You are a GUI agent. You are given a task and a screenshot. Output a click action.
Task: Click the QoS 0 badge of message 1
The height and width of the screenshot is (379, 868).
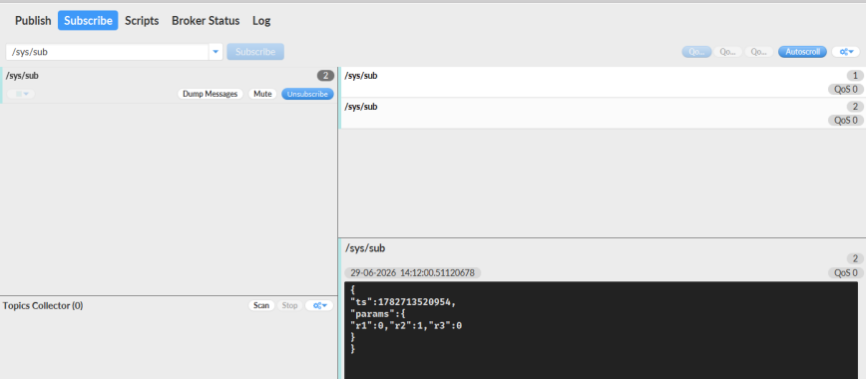[846, 89]
